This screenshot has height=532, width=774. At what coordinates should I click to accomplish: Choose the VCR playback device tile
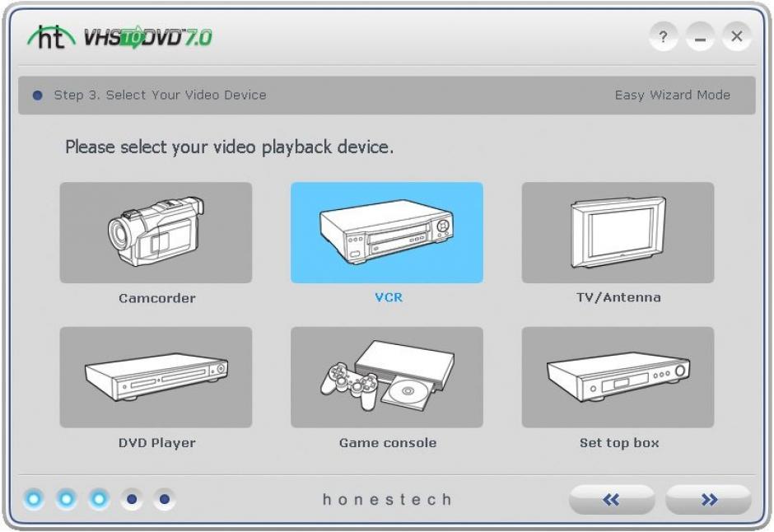click(387, 232)
